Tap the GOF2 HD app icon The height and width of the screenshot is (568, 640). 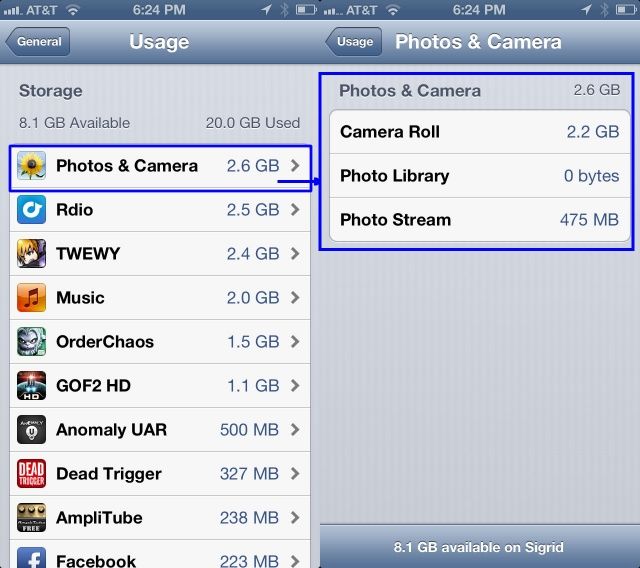coord(31,386)
